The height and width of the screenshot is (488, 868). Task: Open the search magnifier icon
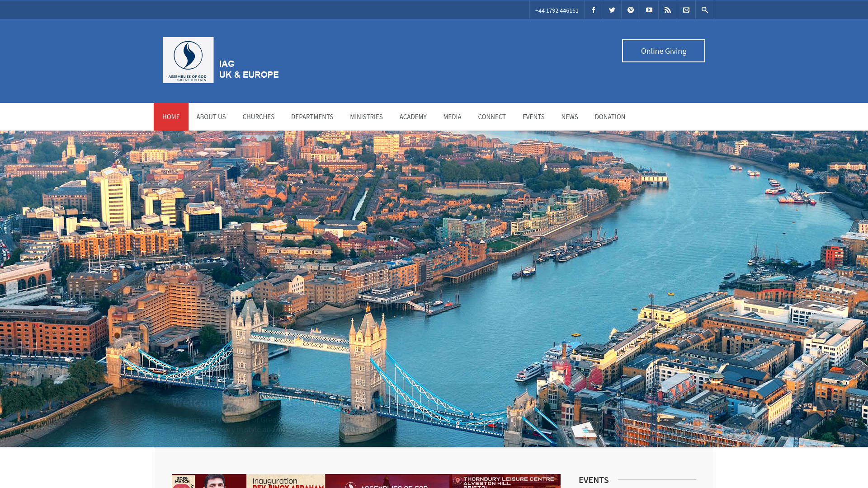pos(705,10)
